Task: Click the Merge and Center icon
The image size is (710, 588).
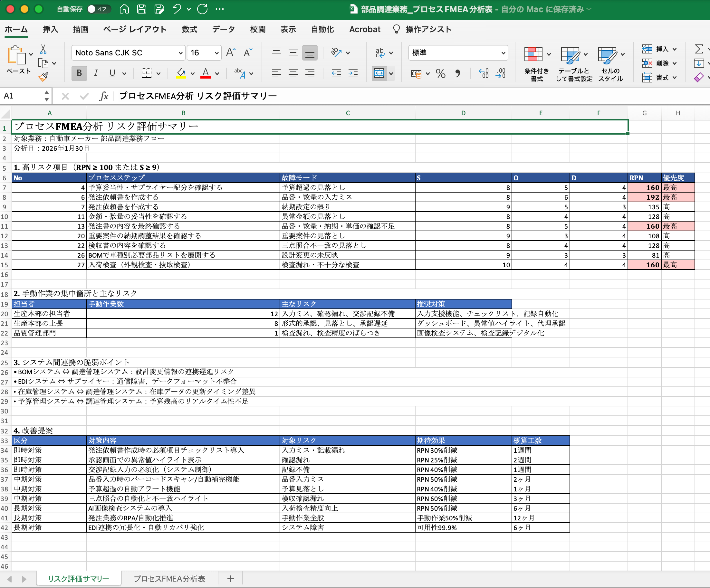Action: [379, 73]
